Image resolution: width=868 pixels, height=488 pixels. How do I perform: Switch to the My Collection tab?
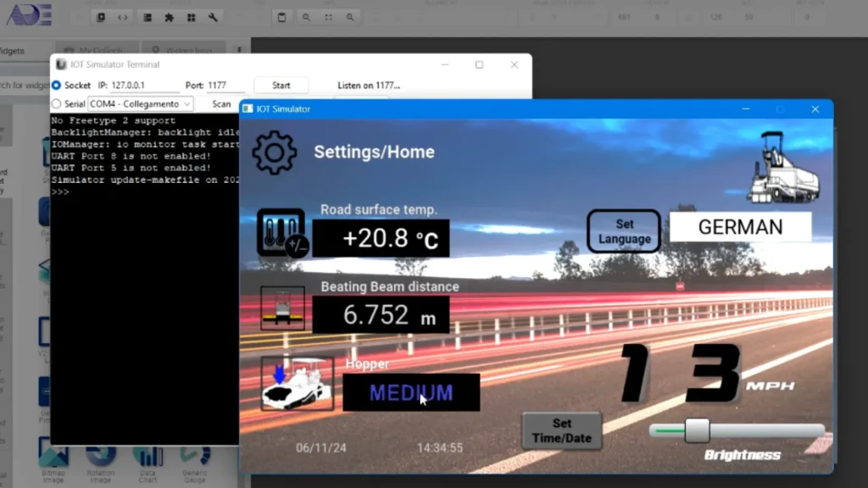click(91, 51)
